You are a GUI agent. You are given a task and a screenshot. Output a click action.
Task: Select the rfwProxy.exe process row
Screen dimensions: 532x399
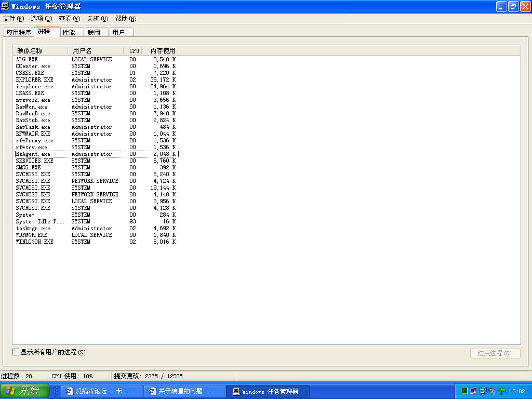coord(96,141)
